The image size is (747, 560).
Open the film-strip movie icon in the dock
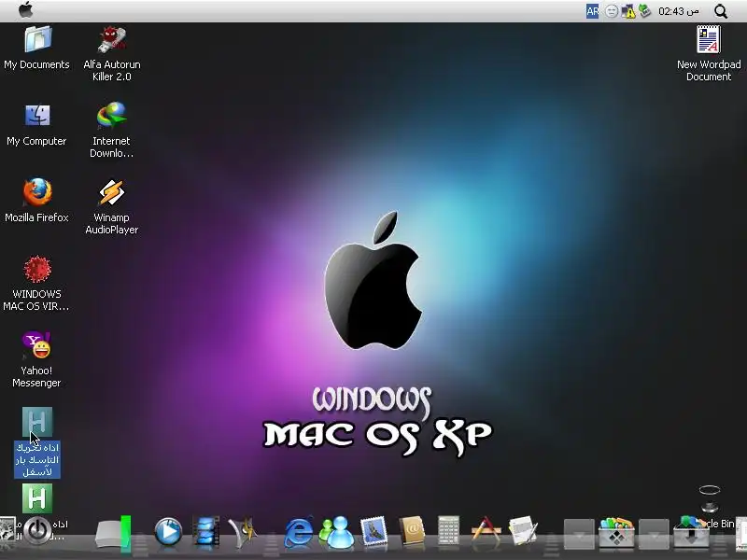pos(205,531)
